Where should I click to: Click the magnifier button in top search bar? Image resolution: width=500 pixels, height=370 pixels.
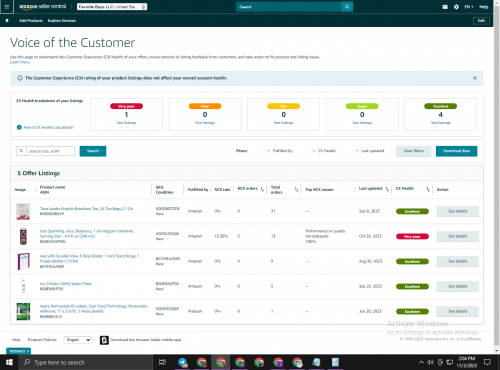click(x=347, y=7)
